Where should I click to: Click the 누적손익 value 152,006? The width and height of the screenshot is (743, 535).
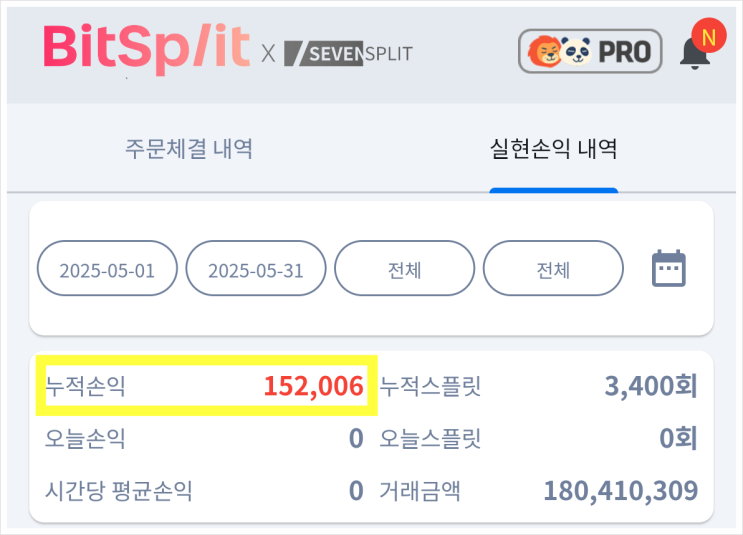313,386
